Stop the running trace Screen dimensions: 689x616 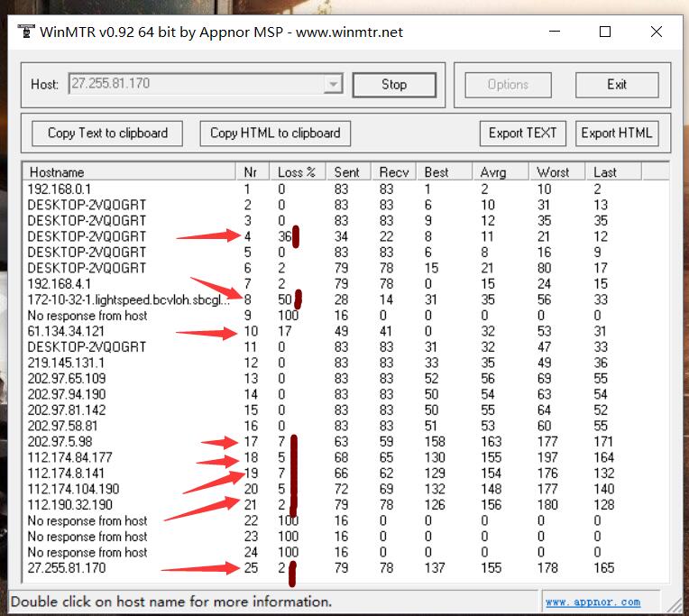[x=394, y=85]
